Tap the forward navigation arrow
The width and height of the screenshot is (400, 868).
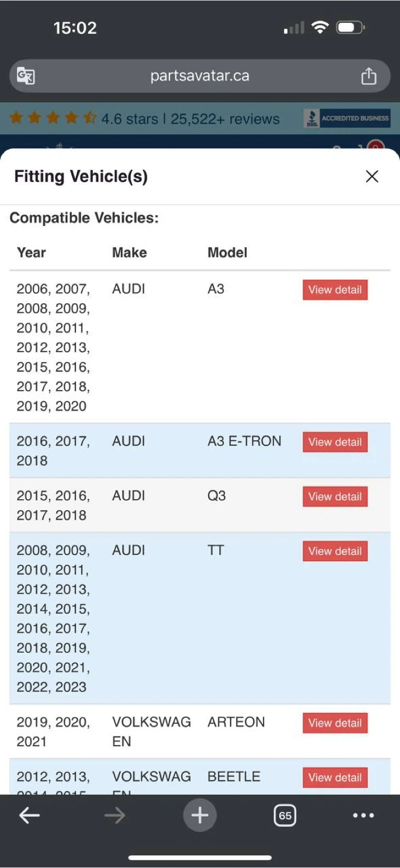click(114, 816)
